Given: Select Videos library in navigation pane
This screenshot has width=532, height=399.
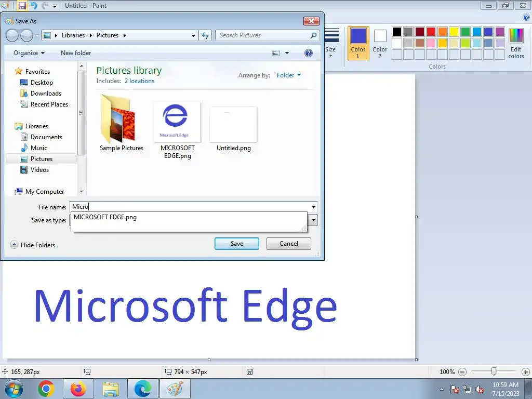Looking at the screenshot, I should click(35, 170).
